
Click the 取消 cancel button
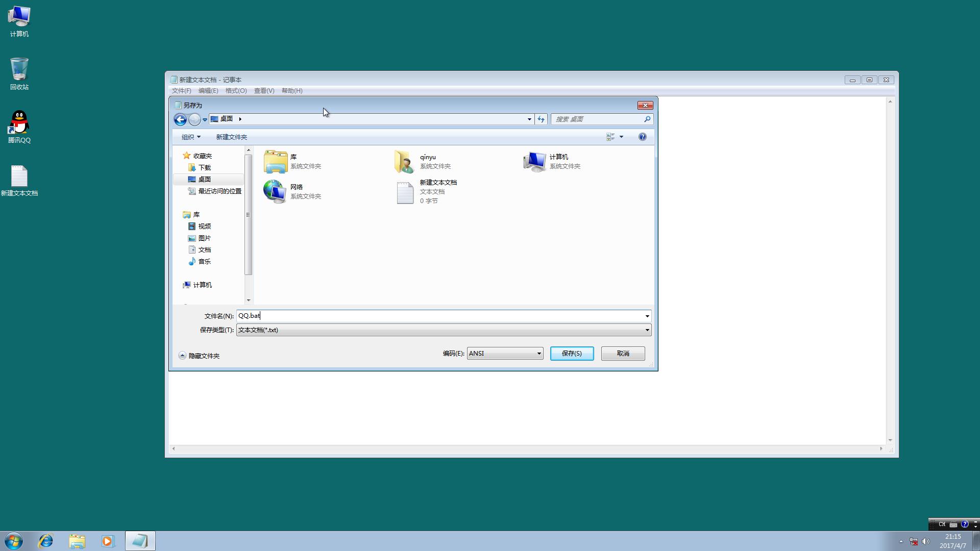[623, 354]
